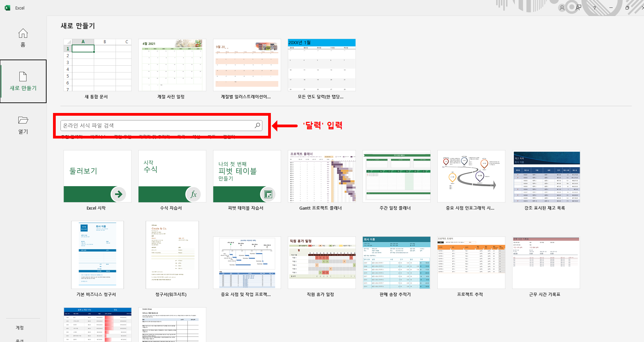Click the 계절 사진 일정 label
The image size is (644, 342).
[171, 97]
